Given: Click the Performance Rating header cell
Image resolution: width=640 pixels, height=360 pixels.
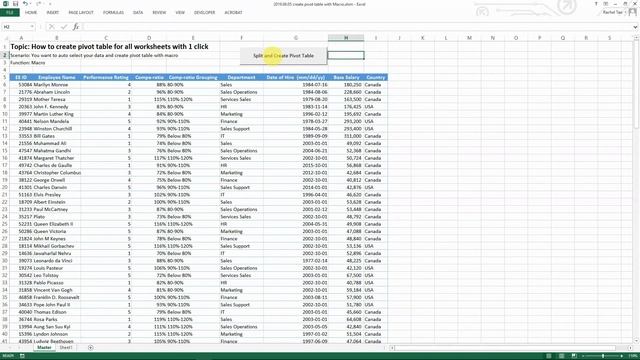Looking at the screenshot, I should point(106,77).
